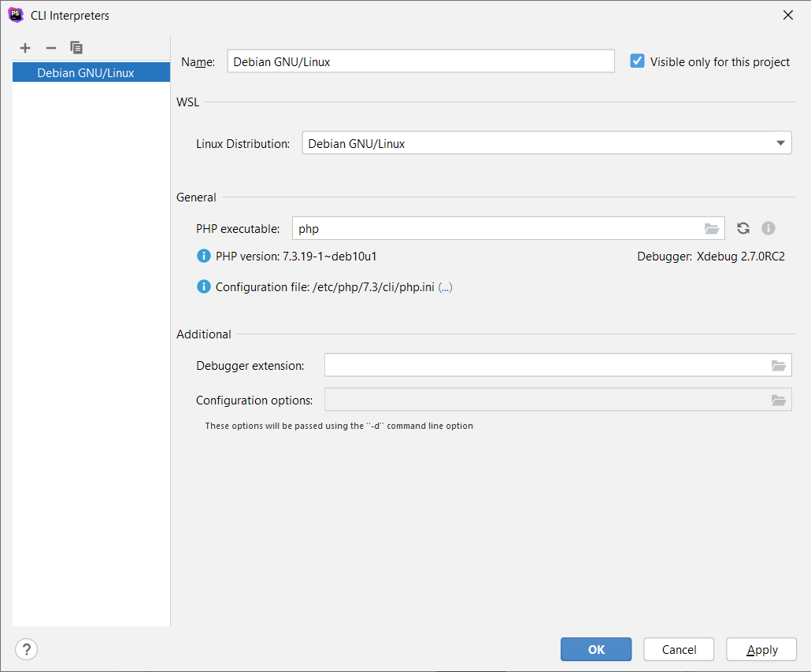Click the '-d' command line option hint text

(x=339, y=426)
